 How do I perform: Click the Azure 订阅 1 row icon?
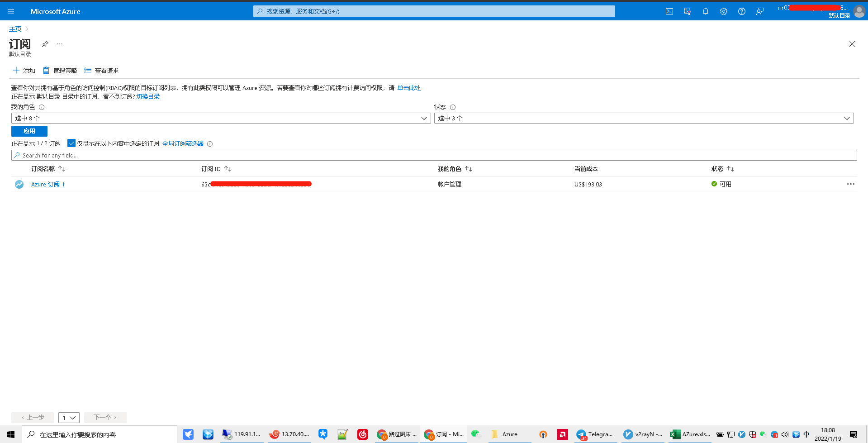[19, 184]
